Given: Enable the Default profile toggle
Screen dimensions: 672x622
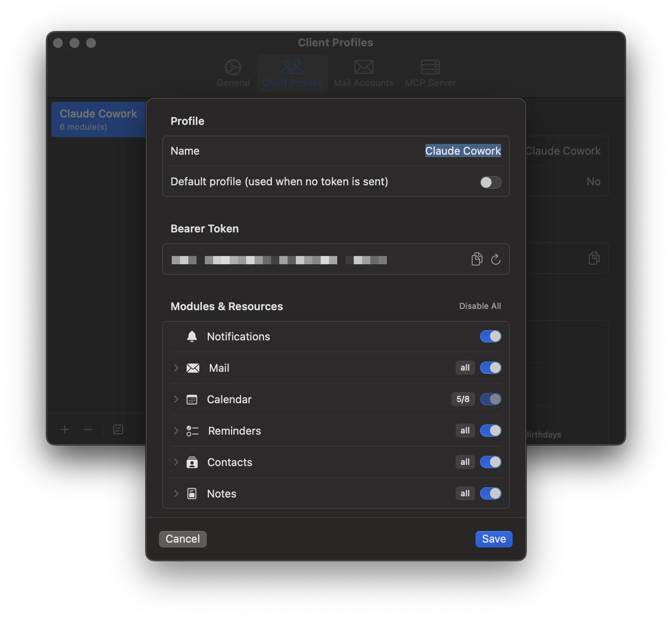Looking at the screenshot, I should 490,182.
